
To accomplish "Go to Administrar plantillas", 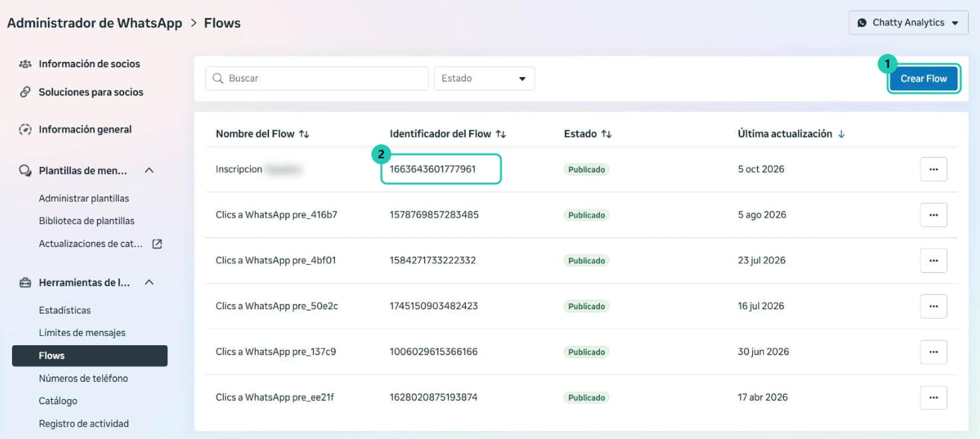I will [x=84, y=198].
